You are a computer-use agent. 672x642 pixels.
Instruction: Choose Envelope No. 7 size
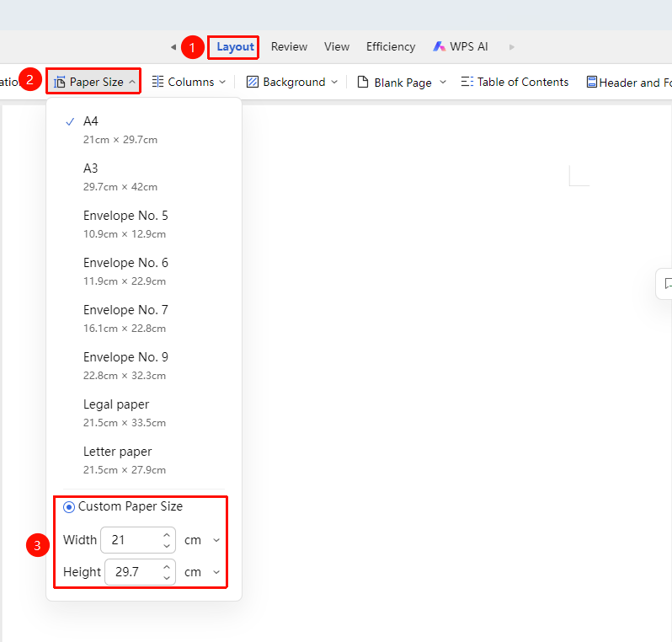click(x=144, y=318)
